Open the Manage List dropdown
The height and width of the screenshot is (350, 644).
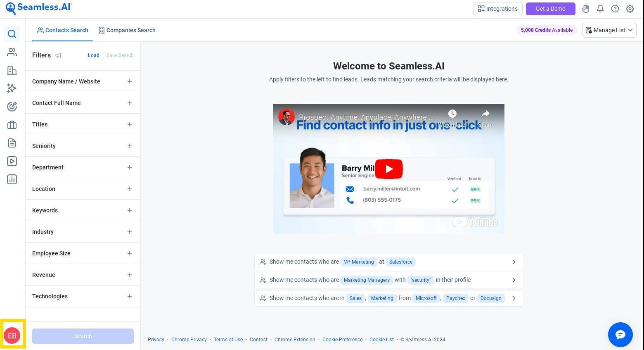[x=609, y=30]
